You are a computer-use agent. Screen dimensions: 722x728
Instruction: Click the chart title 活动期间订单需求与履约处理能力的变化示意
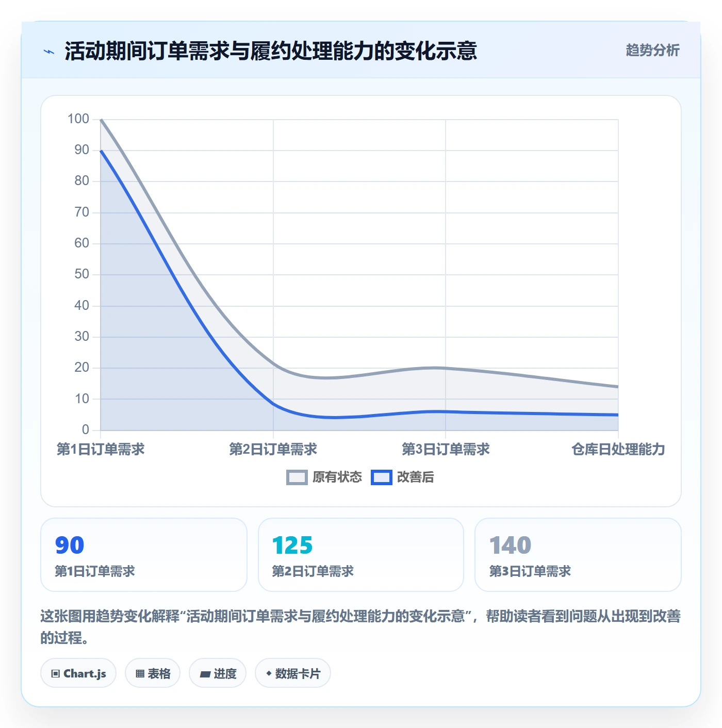click(x=271, y=51)
